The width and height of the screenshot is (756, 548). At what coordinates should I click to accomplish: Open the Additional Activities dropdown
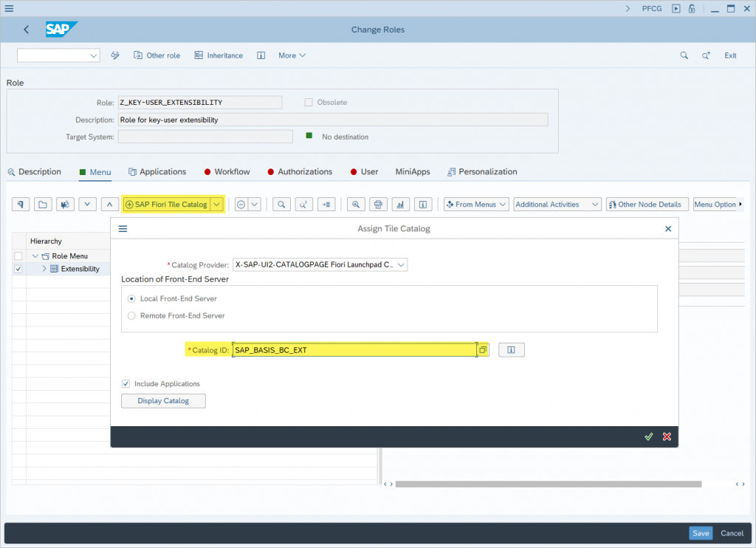point(557,205)
